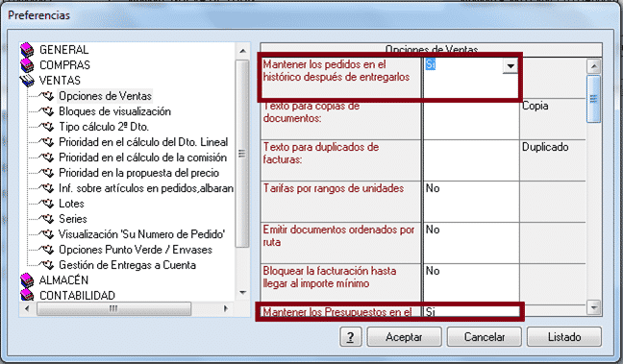Select Emitir documentos ordenados por ruta label
The image size is (623, 364).
(338, 236)
